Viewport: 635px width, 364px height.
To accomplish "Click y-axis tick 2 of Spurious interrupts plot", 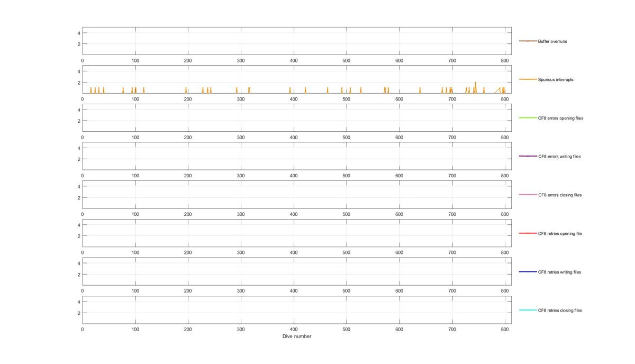I will (x=78, y=83).
